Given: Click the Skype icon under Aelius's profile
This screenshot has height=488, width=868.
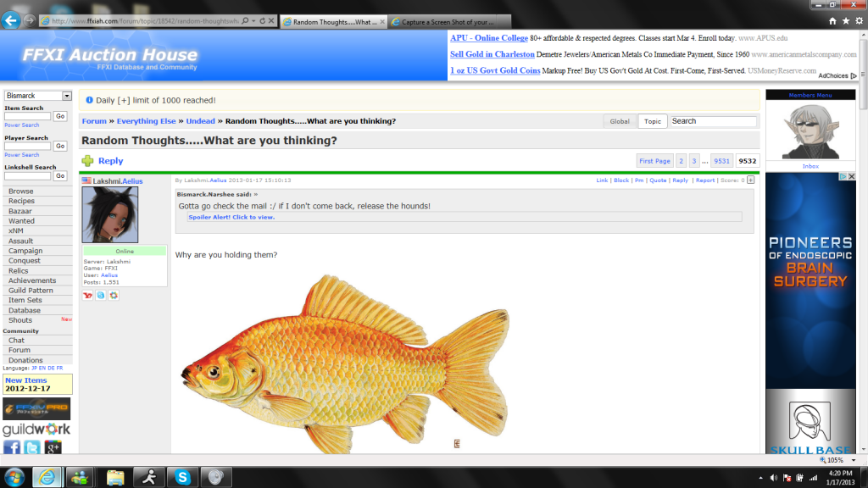Looking at the screenshot, I should click(x=100, y=295).
